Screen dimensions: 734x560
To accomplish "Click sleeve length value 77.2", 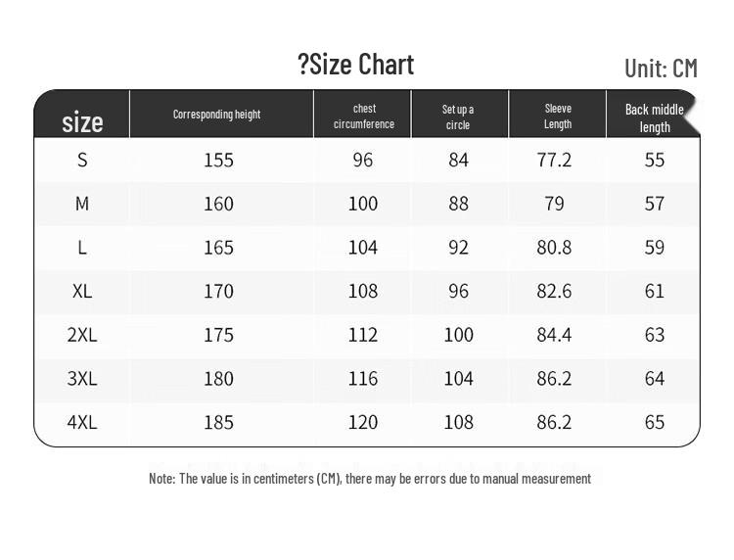I will (x=554, y=160).
